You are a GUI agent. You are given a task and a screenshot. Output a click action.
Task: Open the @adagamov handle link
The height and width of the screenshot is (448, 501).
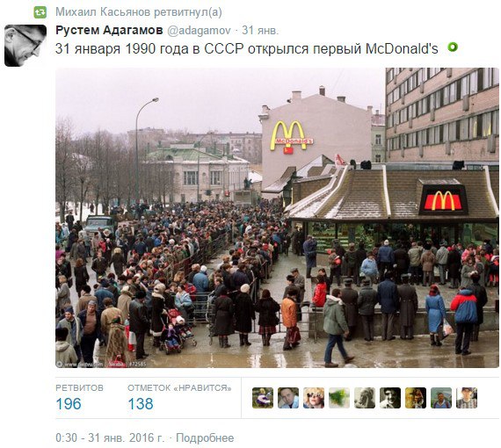click(x=199, y=31)
